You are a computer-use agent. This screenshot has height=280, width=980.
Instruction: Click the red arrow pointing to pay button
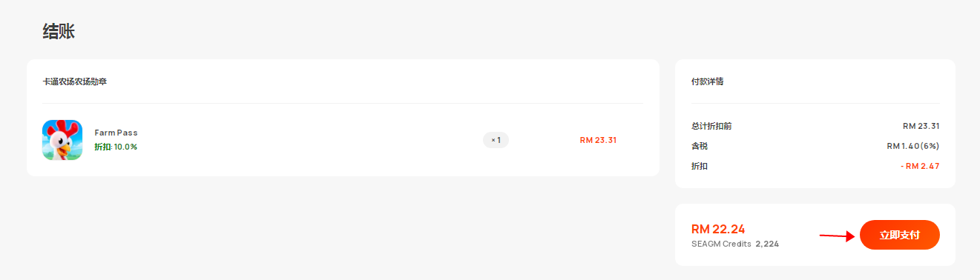(x=837, y=236)
